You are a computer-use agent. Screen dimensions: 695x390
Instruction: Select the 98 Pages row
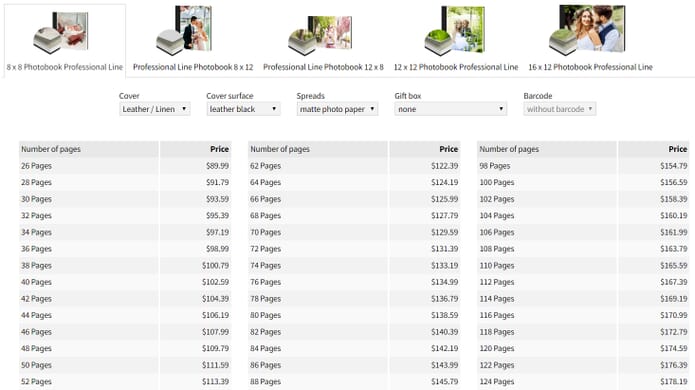coord(583,166)
